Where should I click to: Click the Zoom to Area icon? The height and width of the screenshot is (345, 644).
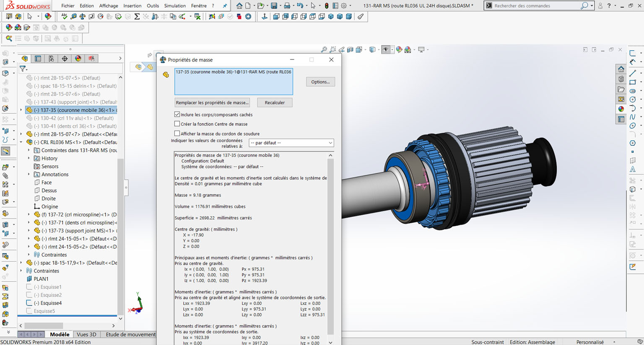coord(332,49)
